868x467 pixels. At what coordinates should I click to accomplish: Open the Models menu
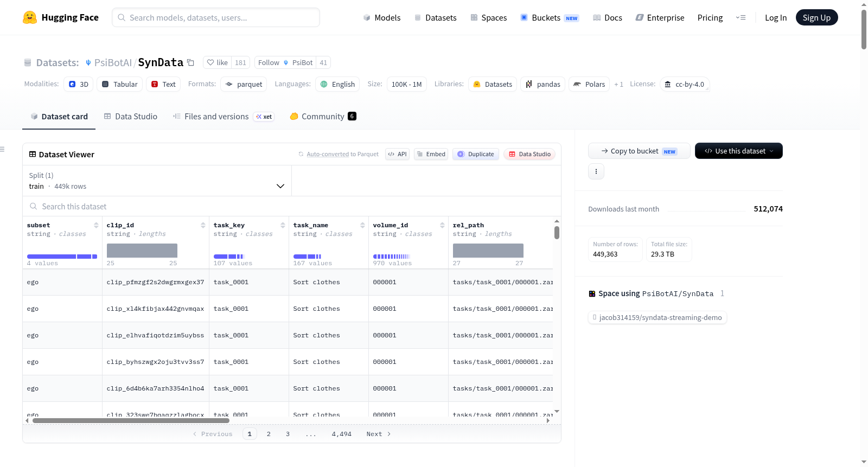click(x=382, y=18)
